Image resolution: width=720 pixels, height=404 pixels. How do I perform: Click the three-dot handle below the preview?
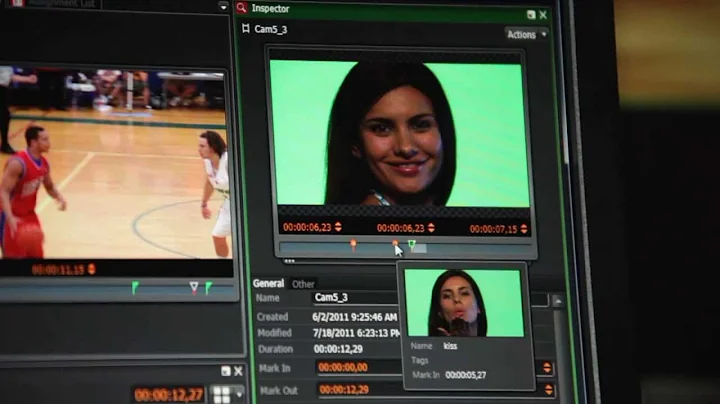coord(289,261)
